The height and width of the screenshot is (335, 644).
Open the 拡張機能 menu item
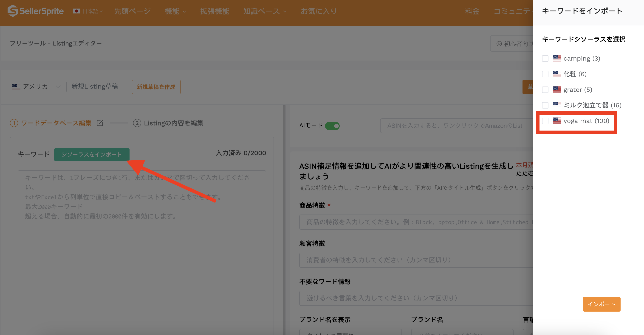(215, 11)
